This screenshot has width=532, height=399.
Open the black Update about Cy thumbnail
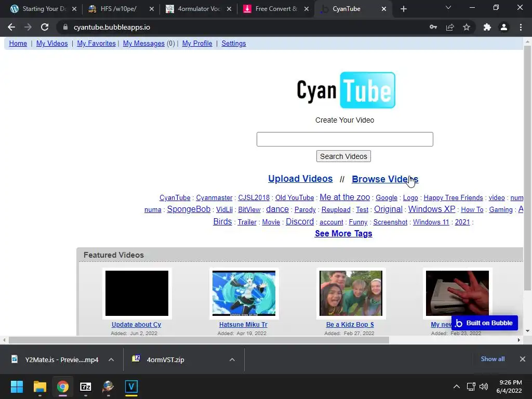[x=137, y=293]
